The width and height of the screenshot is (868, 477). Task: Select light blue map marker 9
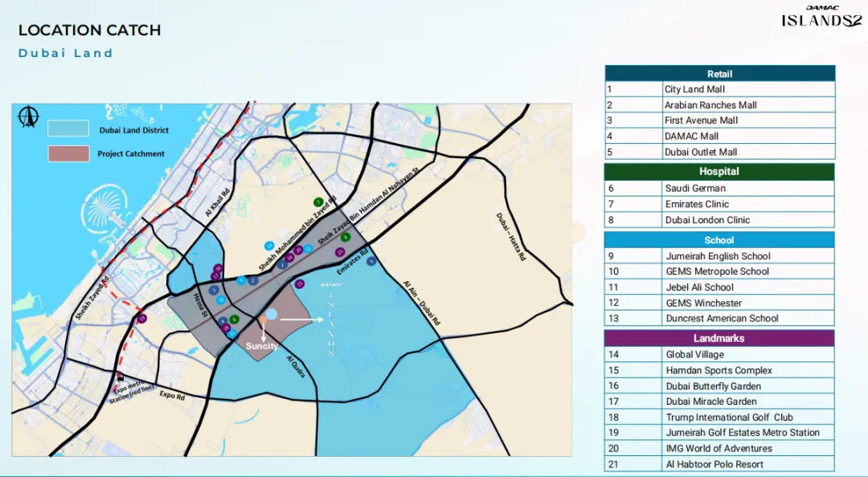point(241,280)
